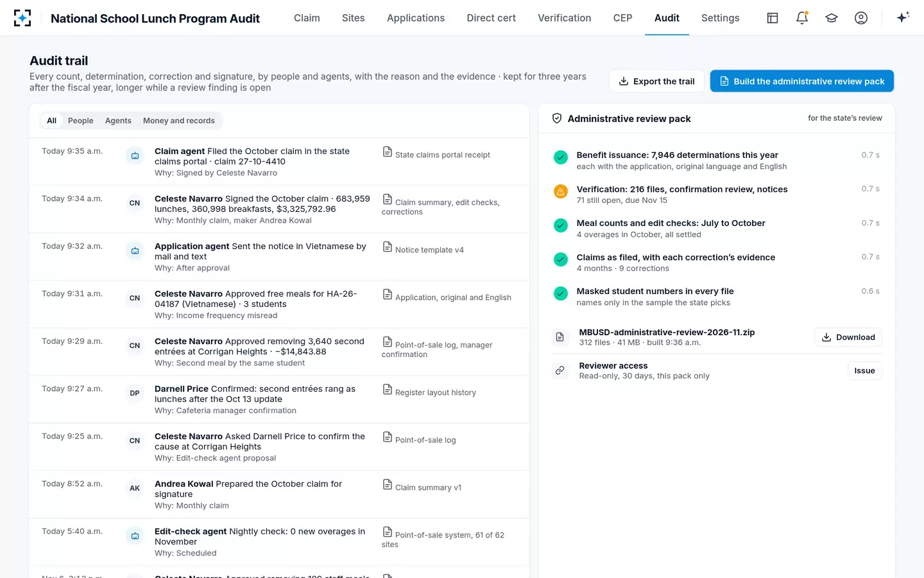Filter the audit trail by Agents
Screen dimensions: 924x578
point(118,121)
